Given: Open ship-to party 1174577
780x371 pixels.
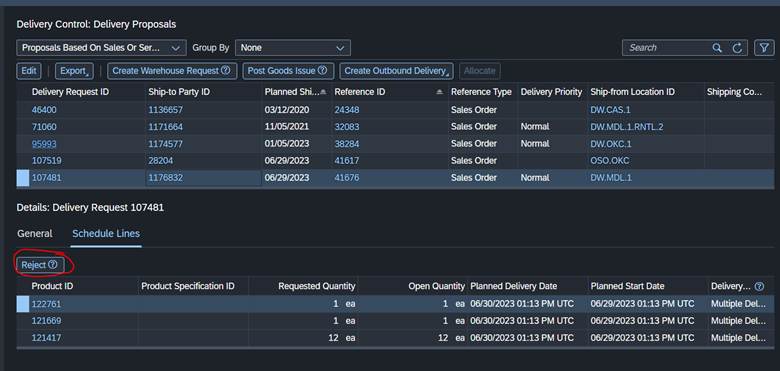Looking at the screenshot, I should [166, 144].
